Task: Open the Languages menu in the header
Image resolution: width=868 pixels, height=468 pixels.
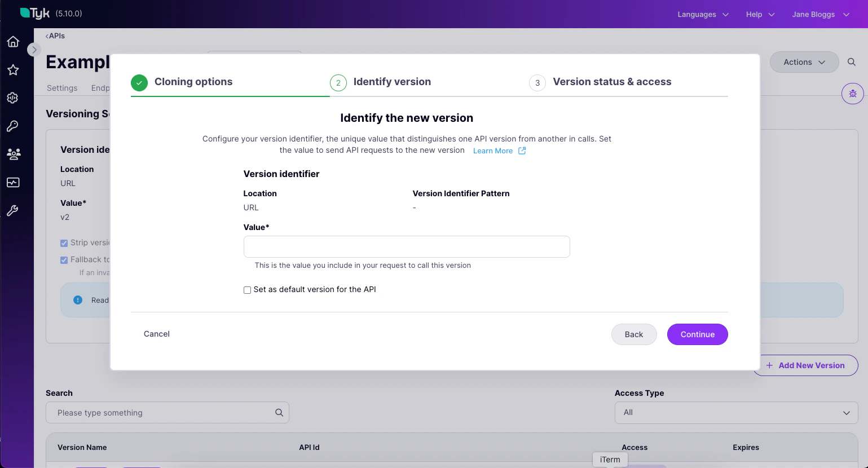Action: 702,15
